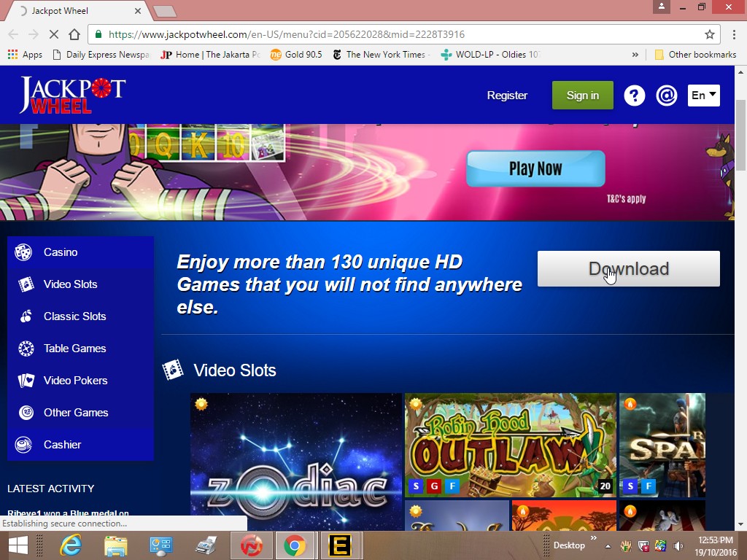Open the Casino menu item
Screen dimensions: 747x560
pyautogui.click(x=80, y=252)
